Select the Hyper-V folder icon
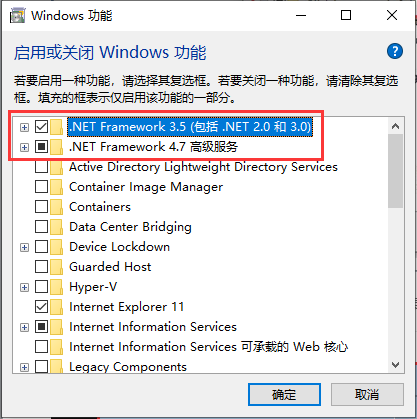This screenshot has width=417, height=419. point(56,287)
